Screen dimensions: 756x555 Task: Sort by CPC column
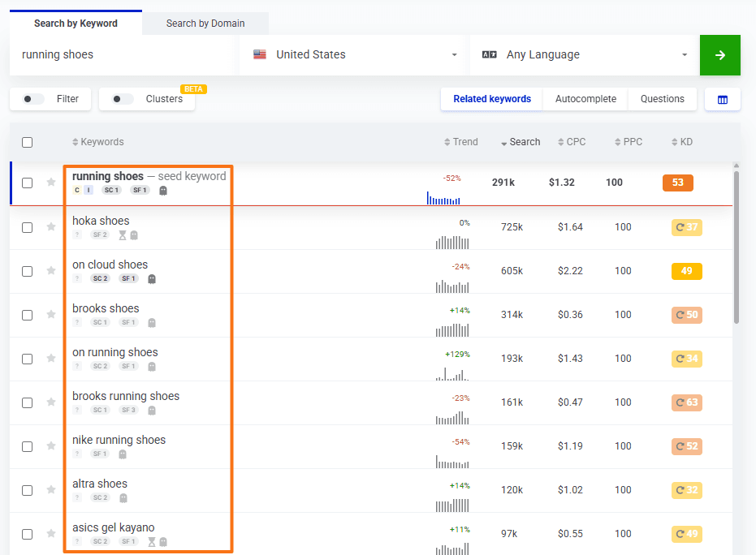tap(572, 142)
